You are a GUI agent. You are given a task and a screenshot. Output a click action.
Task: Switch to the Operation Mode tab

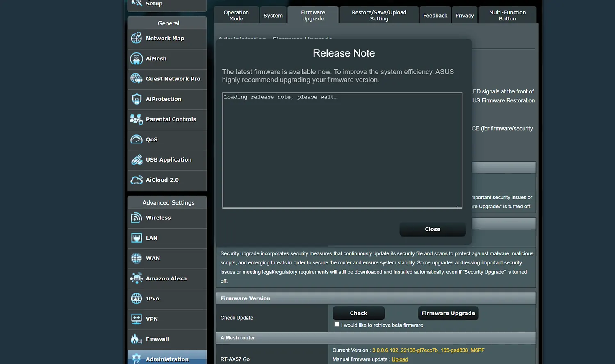coord(236,16)
